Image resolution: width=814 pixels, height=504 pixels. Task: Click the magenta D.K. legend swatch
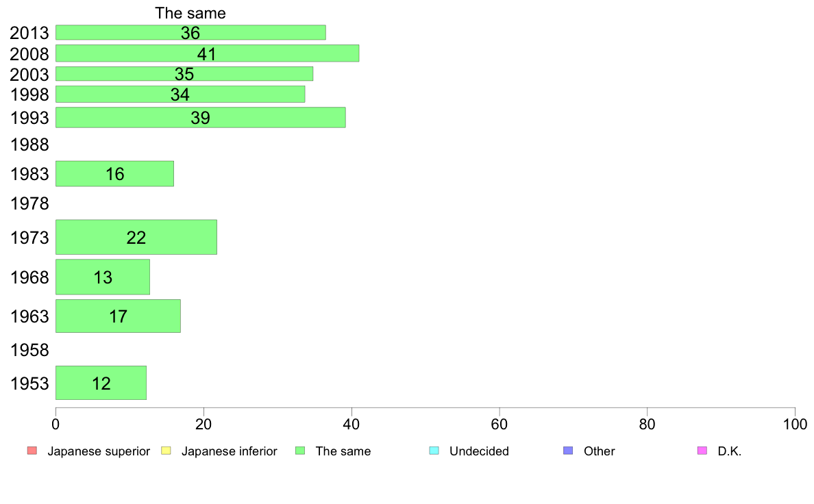click(702, 451)
